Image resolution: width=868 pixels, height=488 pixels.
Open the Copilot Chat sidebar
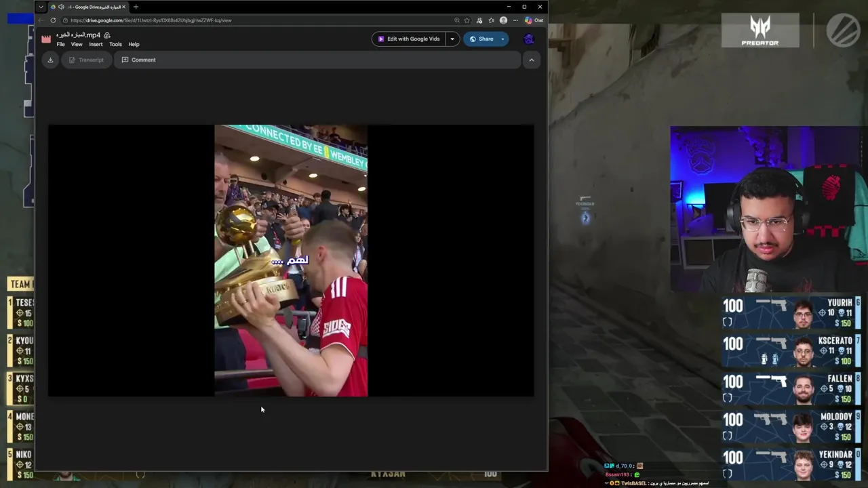coord(534,20)
